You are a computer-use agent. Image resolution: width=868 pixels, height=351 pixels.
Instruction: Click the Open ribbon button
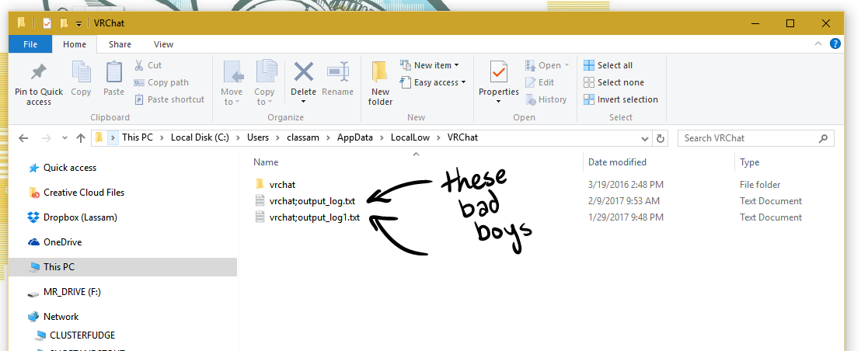(547, 65)
